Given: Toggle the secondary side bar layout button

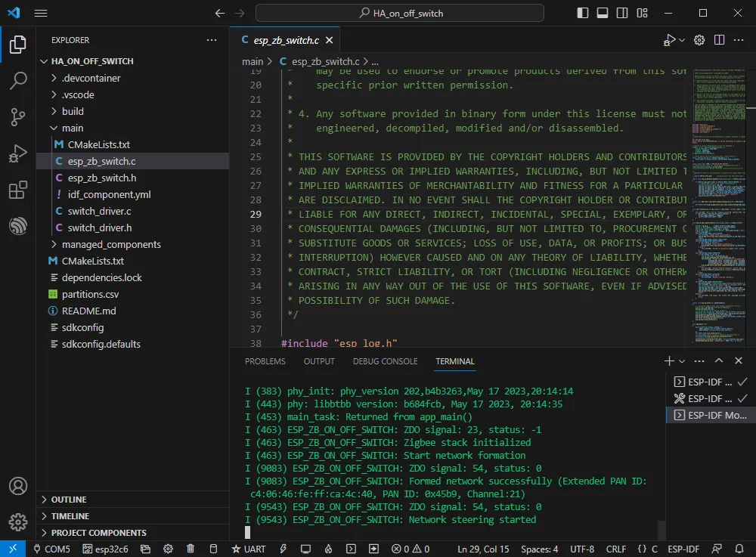Looking at the screenshot, I should pos(622,14).
